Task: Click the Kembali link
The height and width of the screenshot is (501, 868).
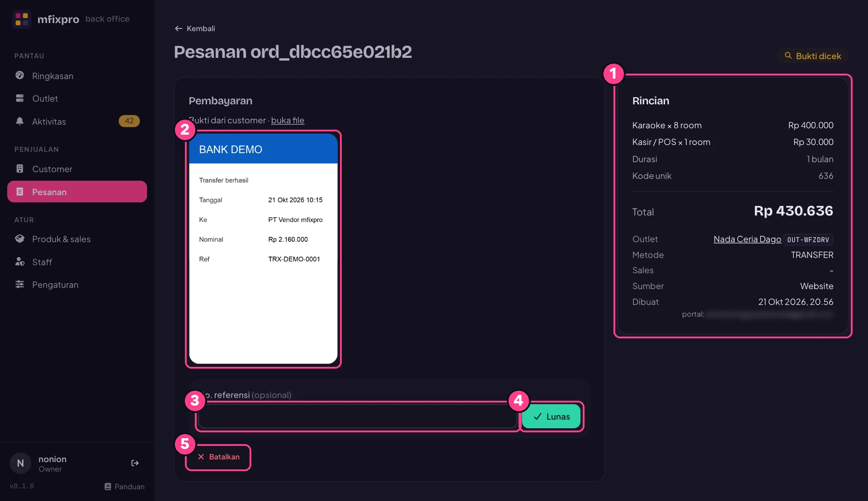Action: point(194,28)
